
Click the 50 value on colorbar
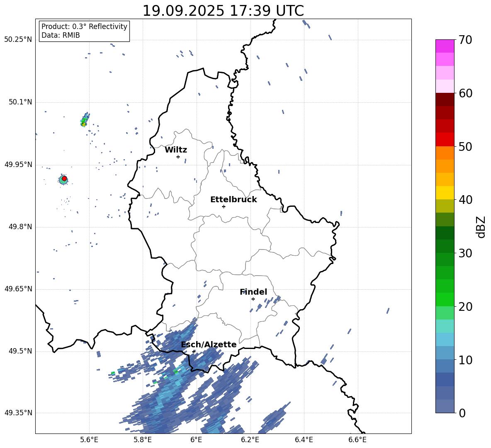coord(466,146)
